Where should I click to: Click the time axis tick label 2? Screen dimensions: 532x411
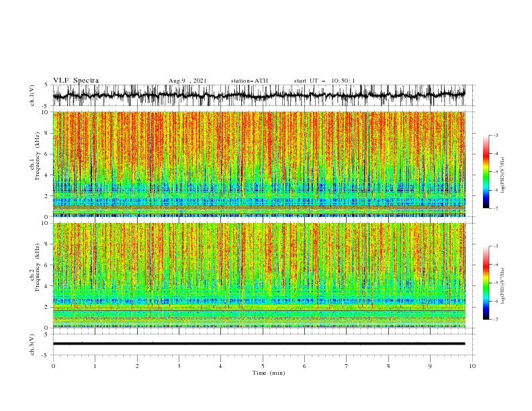coord(137,366)
